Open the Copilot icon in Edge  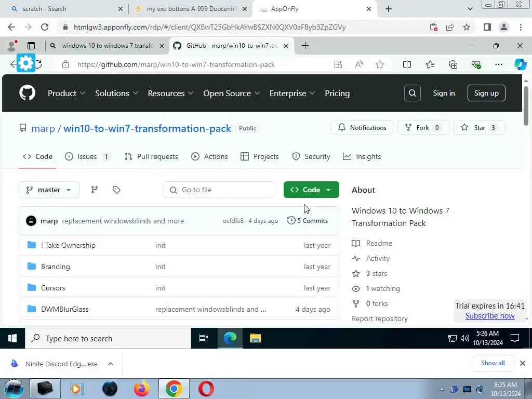tap(520, 64)
